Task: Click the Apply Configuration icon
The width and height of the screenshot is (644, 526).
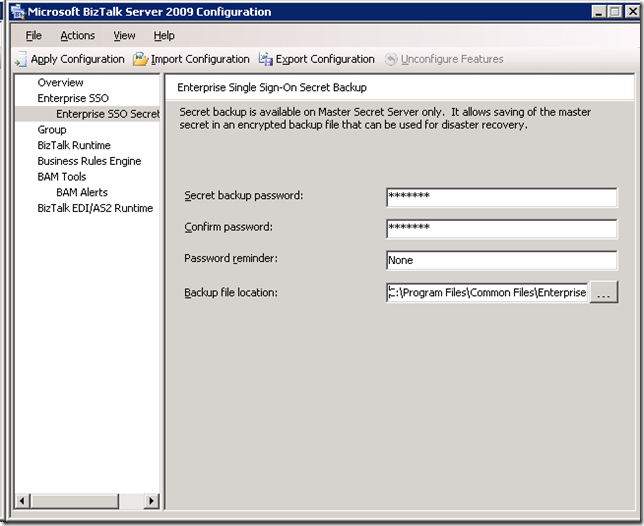Action: (21, 59)
